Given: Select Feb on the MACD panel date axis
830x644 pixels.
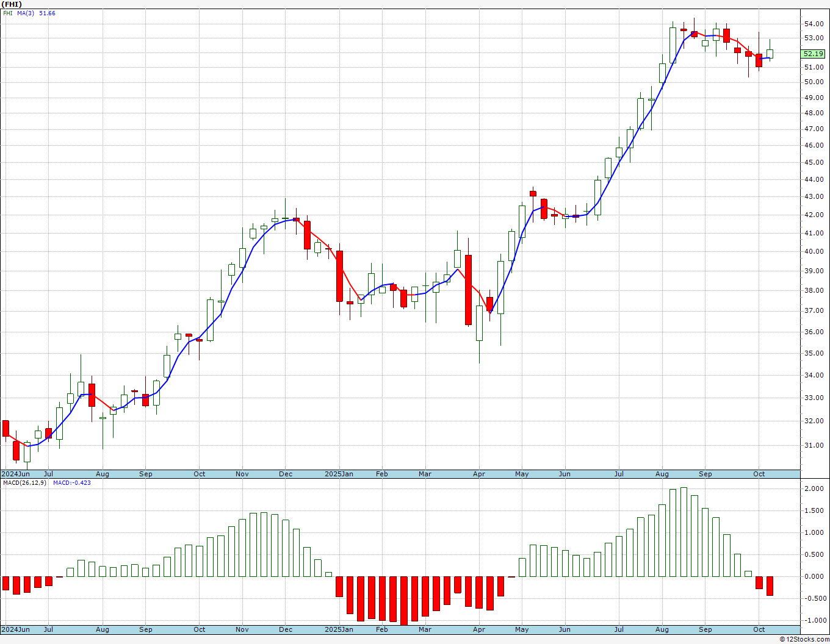Looking at the screenshot, I should [x=382, y=629].
